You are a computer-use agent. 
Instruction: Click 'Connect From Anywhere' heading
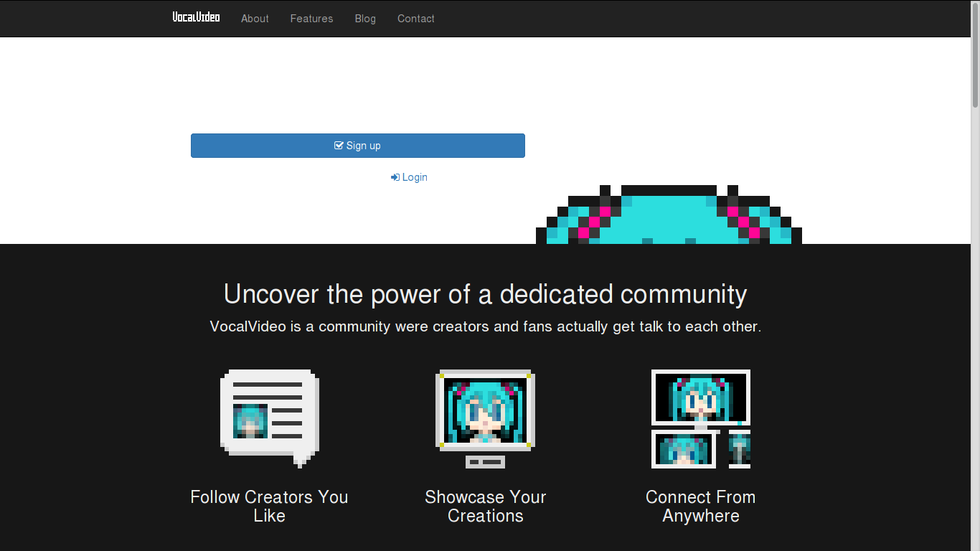click(701, 507)
